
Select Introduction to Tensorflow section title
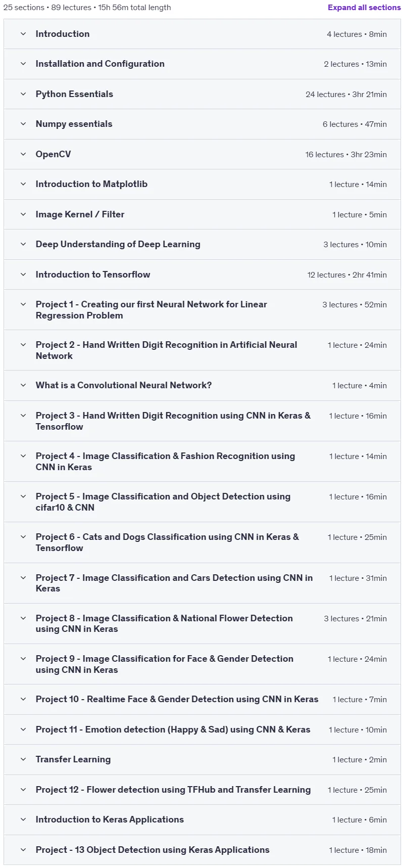point(93,275)
